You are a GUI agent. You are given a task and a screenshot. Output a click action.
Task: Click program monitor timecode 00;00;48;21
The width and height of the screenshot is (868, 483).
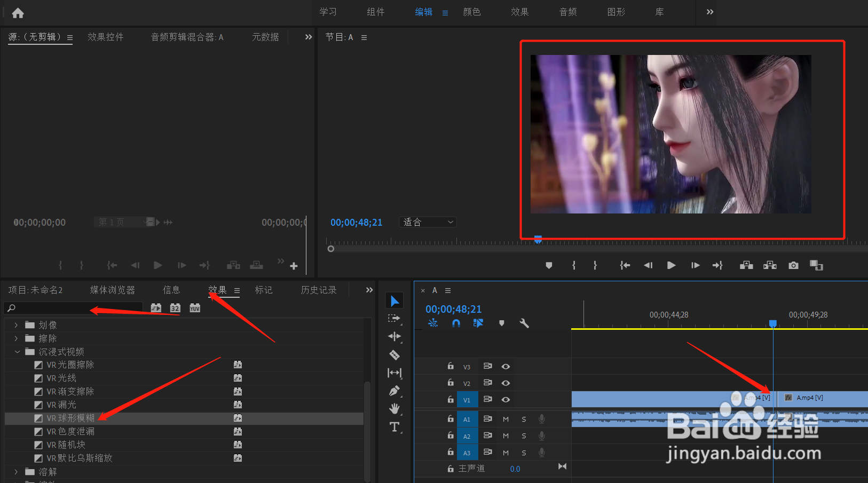click(357, 223)
